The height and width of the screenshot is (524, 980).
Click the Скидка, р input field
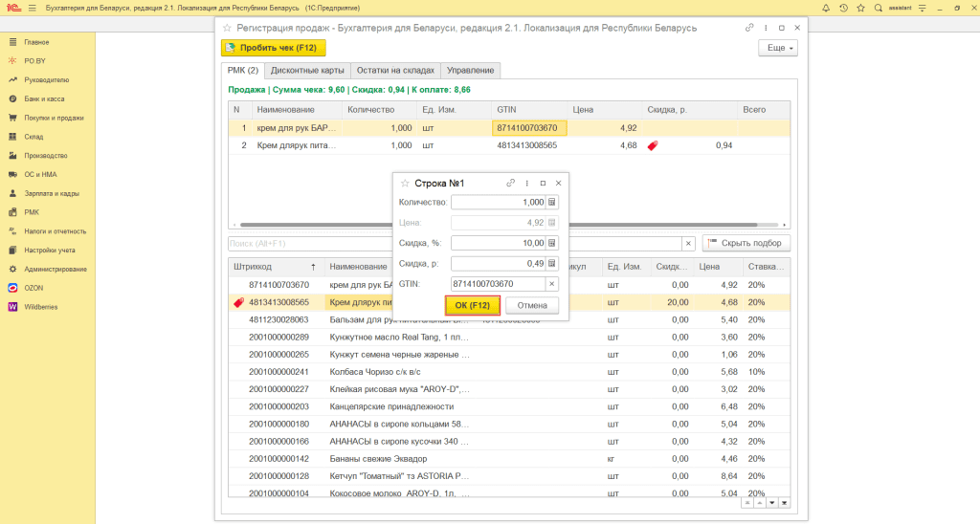[x=498, y=264]
